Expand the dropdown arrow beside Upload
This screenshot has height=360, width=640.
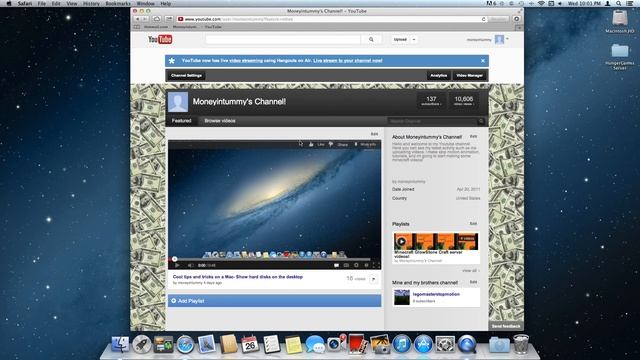point(413,40)
